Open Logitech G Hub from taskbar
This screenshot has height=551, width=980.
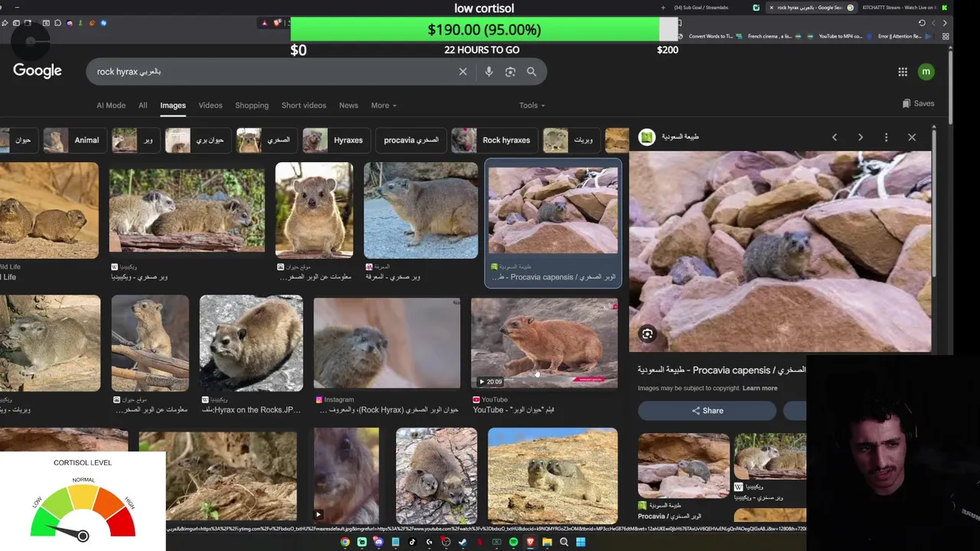[429, 542]
